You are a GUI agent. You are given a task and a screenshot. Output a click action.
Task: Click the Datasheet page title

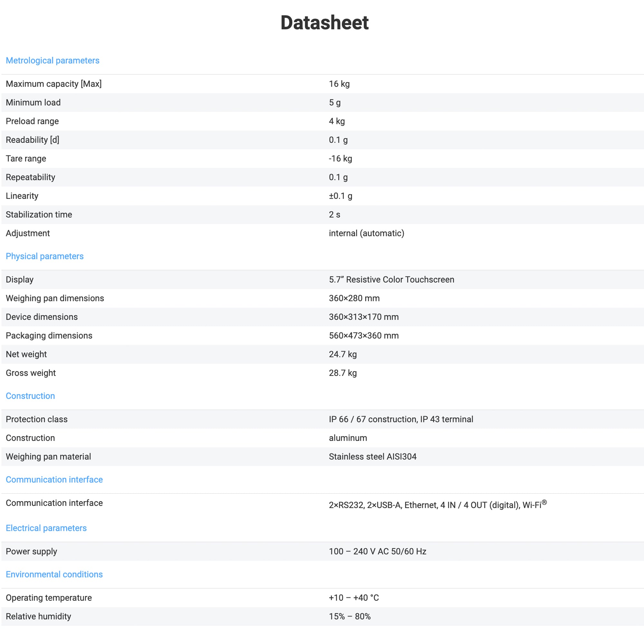(x=324, y=23)
